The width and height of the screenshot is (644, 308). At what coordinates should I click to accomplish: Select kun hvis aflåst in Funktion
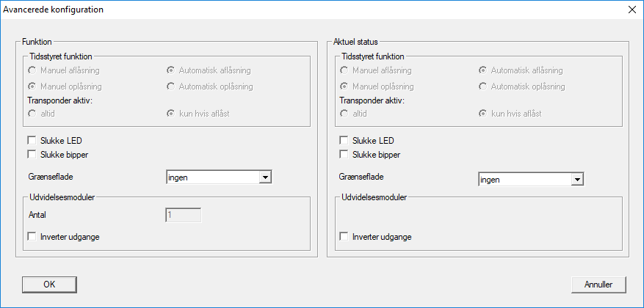tap(170, 114)
